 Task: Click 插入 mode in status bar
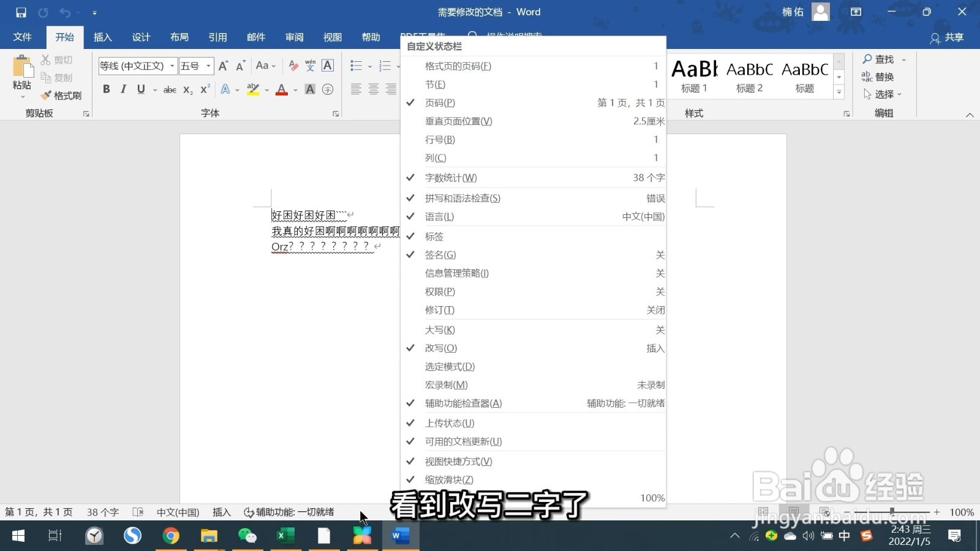[x=222, y=512]
